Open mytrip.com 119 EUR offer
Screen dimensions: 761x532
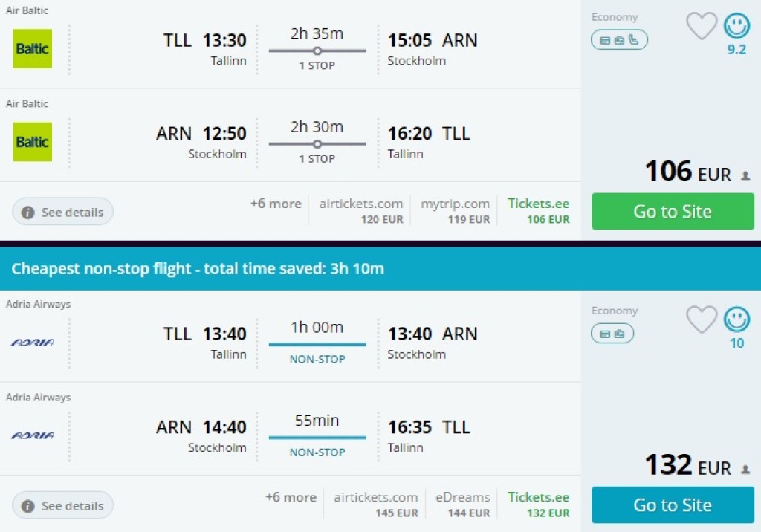pyautogui.click(x=456, y=210)
